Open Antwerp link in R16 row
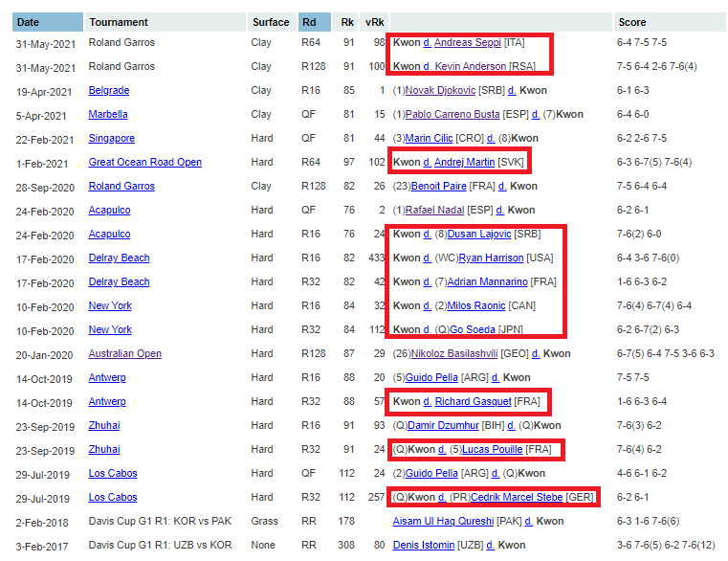The height and width of the screenshot is (561, 728). (107, 377)
